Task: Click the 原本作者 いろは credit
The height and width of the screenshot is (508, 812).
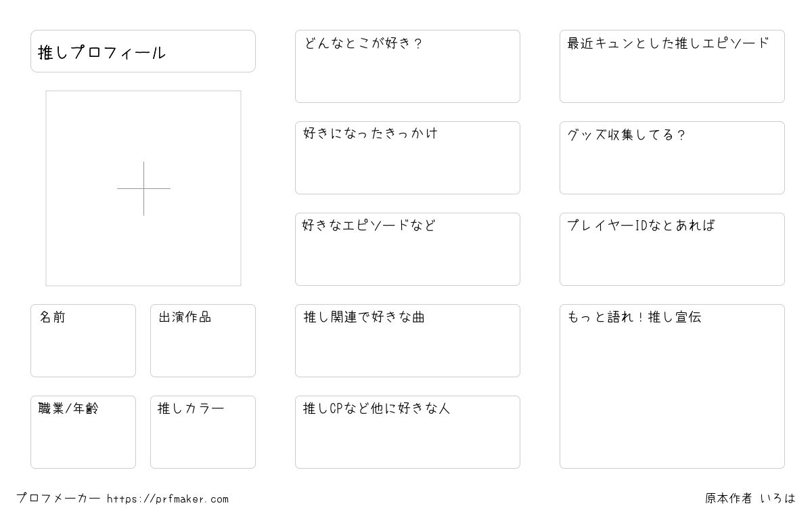Action: tap(750, 499)
